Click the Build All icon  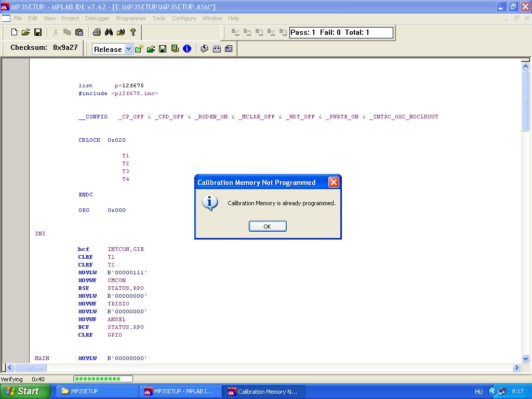pos(217,49)
